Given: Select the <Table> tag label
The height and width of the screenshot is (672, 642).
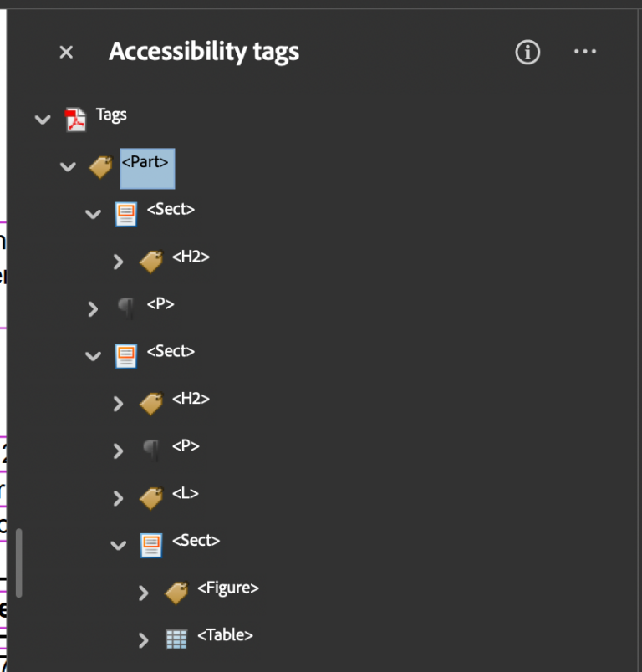Looking at the screenshot, I should click(224, 635).
